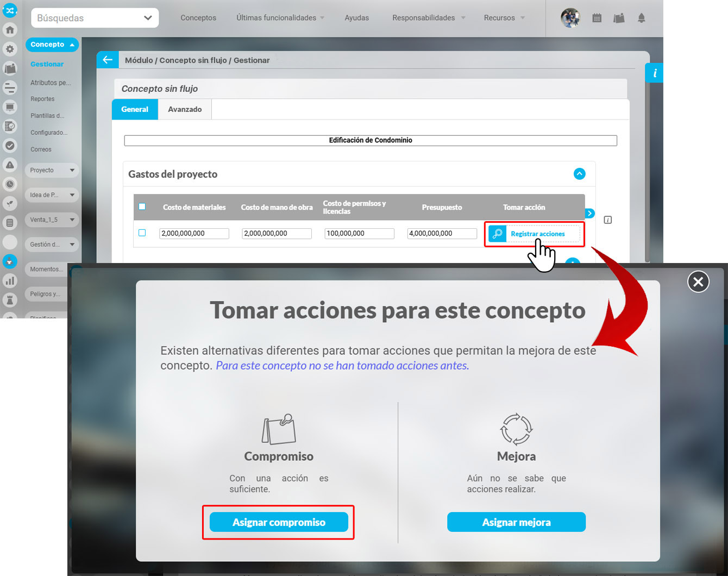The image size is (728, 576).
Task: Expand Responsabilidades menu
Action: click(429, 18)
